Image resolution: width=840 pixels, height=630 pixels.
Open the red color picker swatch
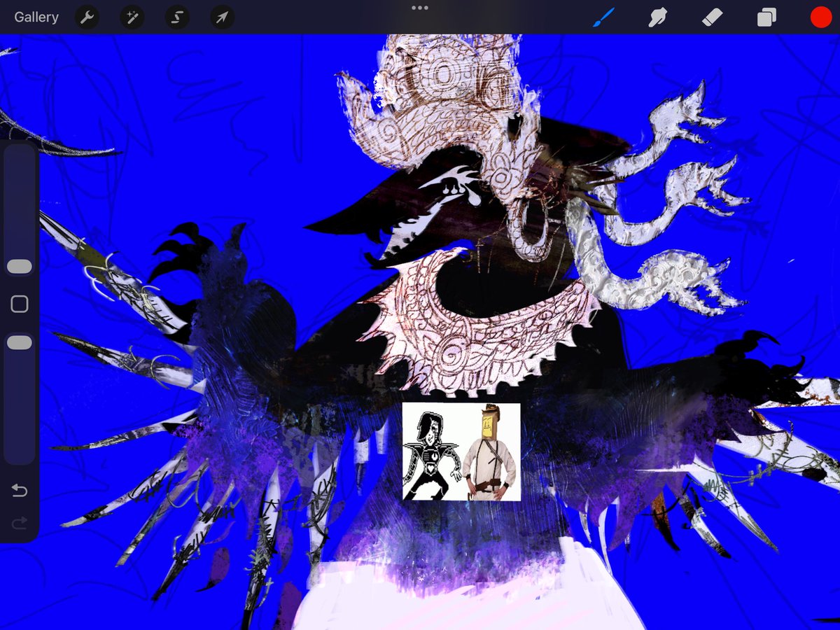pyautogui.click(x=820, y=17)
